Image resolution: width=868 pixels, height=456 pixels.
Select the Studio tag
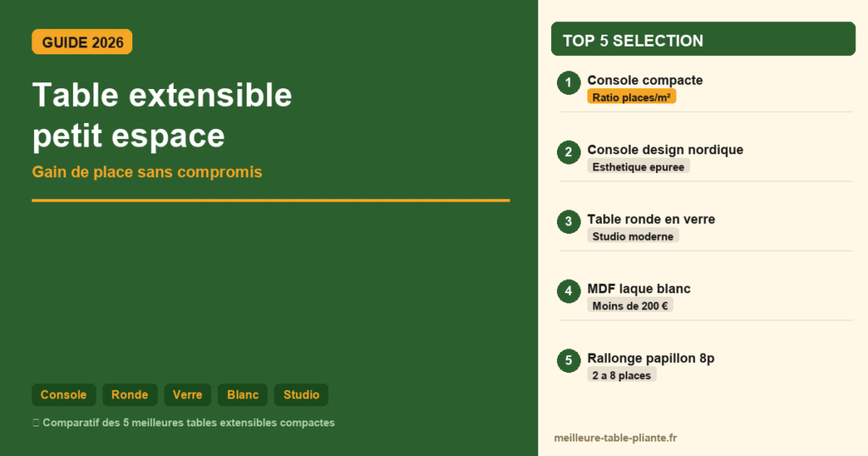tap(301, 395)
